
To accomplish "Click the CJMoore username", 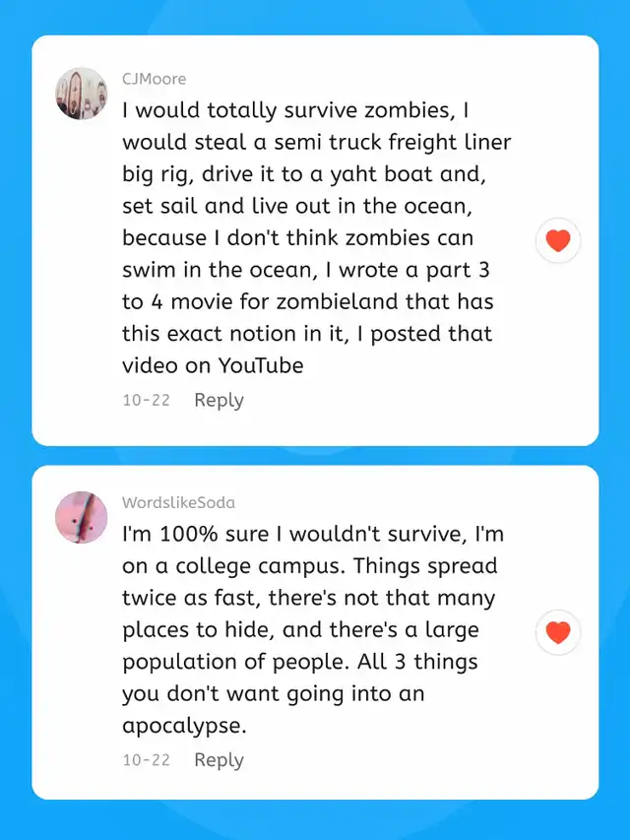I will click(x=154, y=79).
